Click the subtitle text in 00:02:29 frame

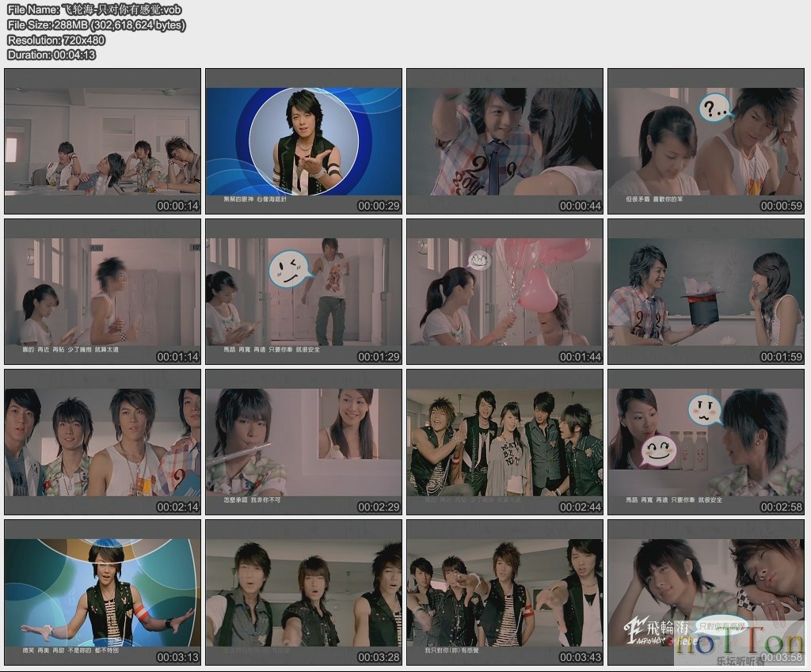(x=252, y=500)
